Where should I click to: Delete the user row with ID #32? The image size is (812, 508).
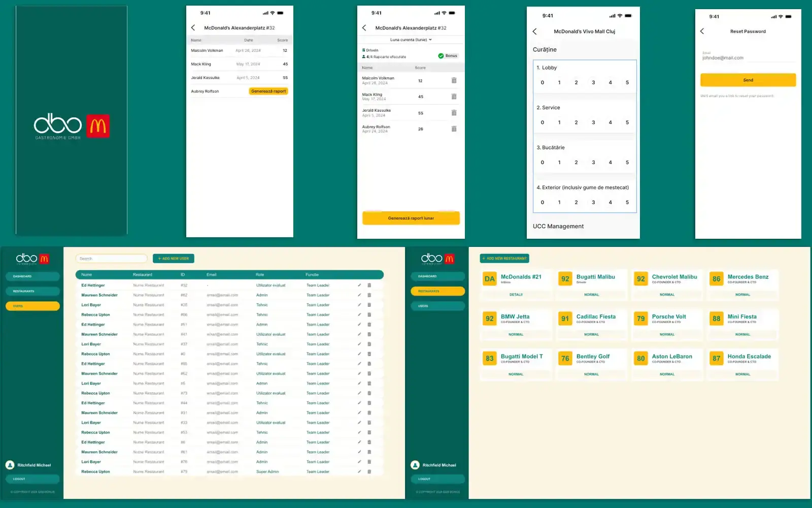pos(369,285)
